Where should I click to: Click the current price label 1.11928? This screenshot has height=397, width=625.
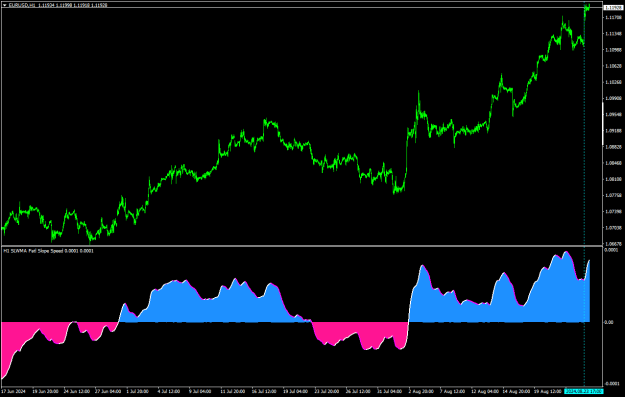click(x=614, y=8)
